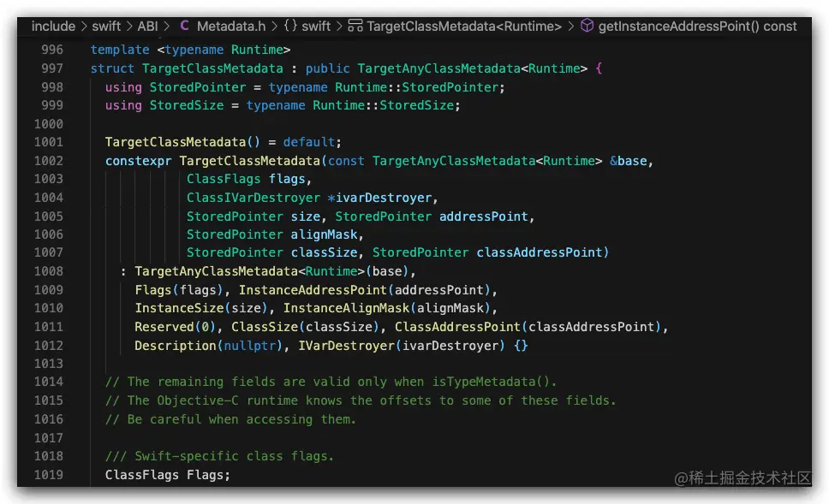Click line number 1008 in gutter
This screenshot has width=829, height=504.
click(48, 271)
